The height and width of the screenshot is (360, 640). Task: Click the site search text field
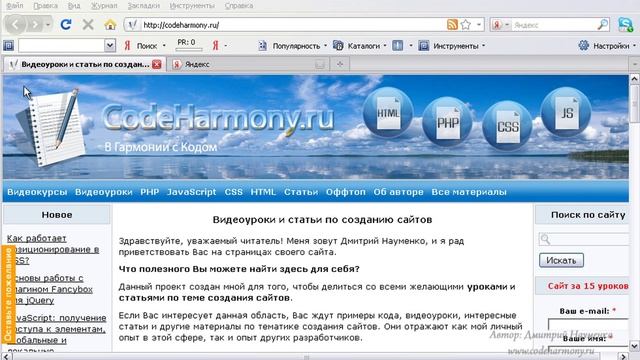(x=584, y=239)
